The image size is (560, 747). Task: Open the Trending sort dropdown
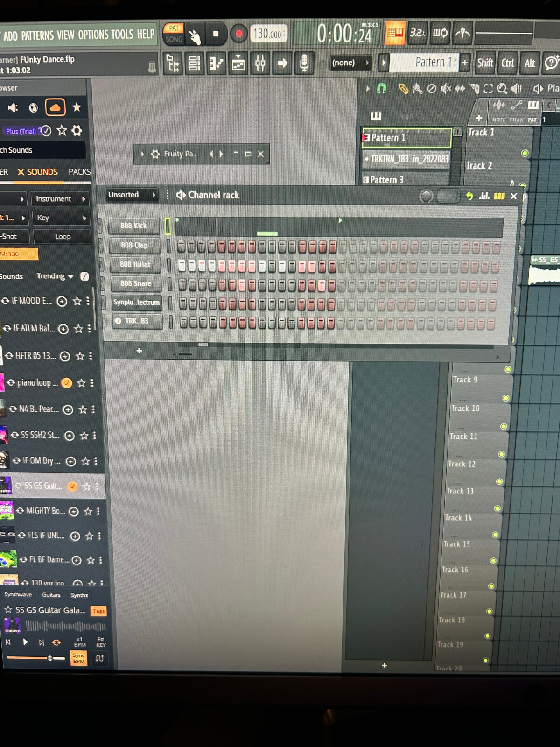[x=55, y=276]
